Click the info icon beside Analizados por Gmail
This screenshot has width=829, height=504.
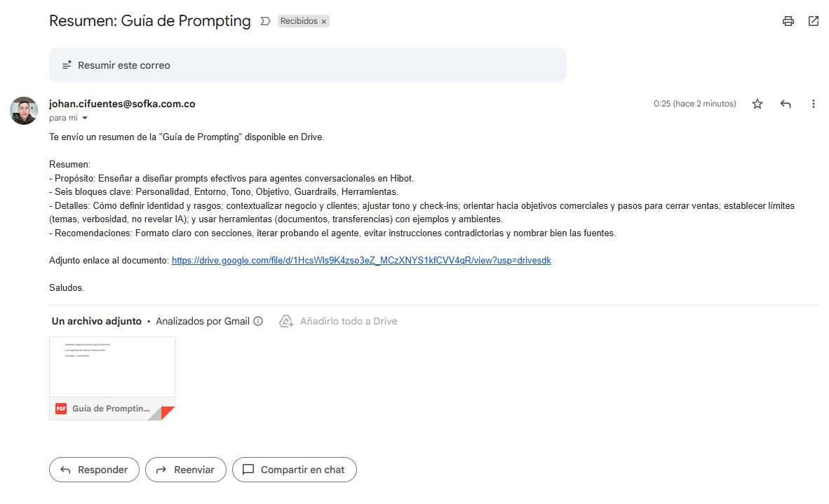click(x=258, y=321)
